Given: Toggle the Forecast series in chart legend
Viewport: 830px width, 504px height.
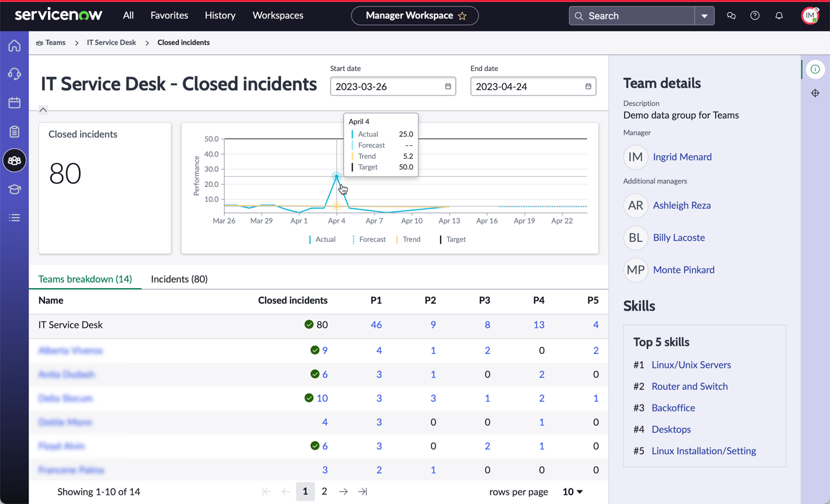Looking at the screenshot, I should [x=369, y=240].
